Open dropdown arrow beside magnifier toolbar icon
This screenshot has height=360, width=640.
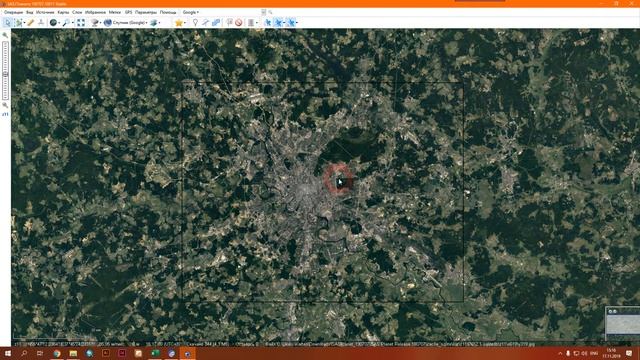(x=73, y=23)
